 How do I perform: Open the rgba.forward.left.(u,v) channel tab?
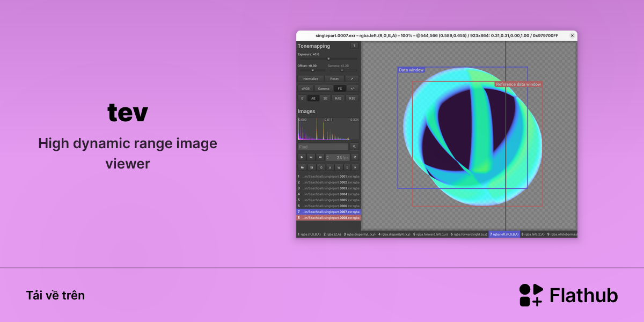tap(430, 234)
